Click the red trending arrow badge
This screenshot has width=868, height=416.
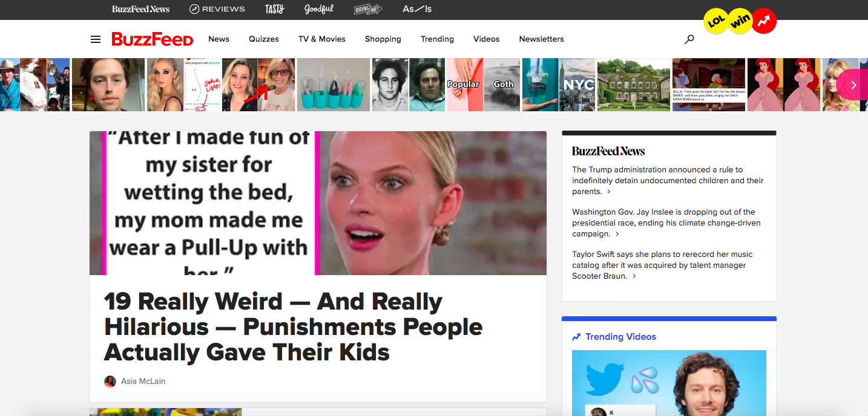point(764,21)
